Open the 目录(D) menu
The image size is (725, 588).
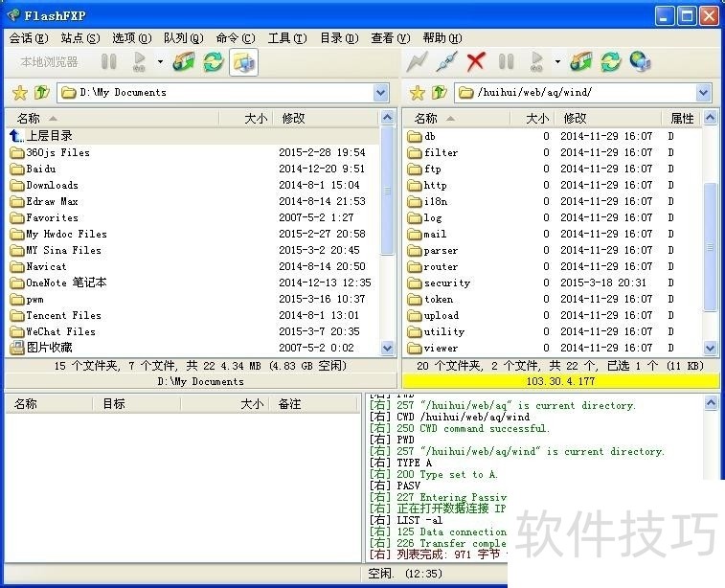(x=339, y=38)
